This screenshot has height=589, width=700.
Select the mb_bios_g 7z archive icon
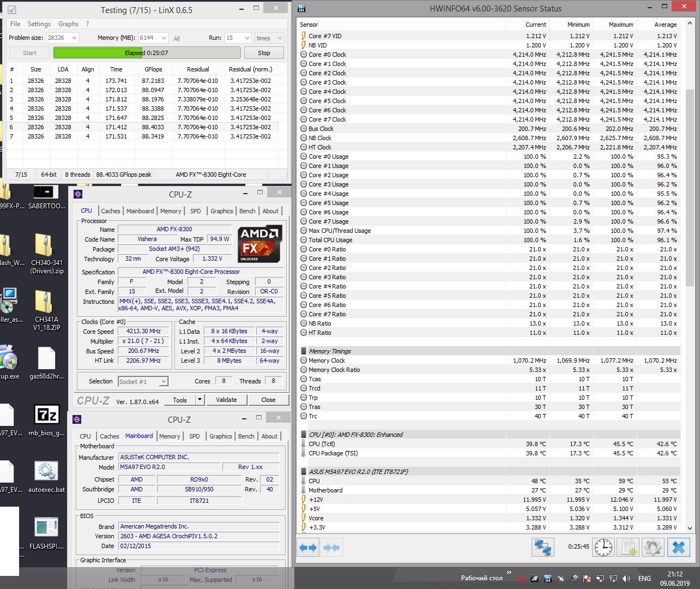(x=46, y=420)
